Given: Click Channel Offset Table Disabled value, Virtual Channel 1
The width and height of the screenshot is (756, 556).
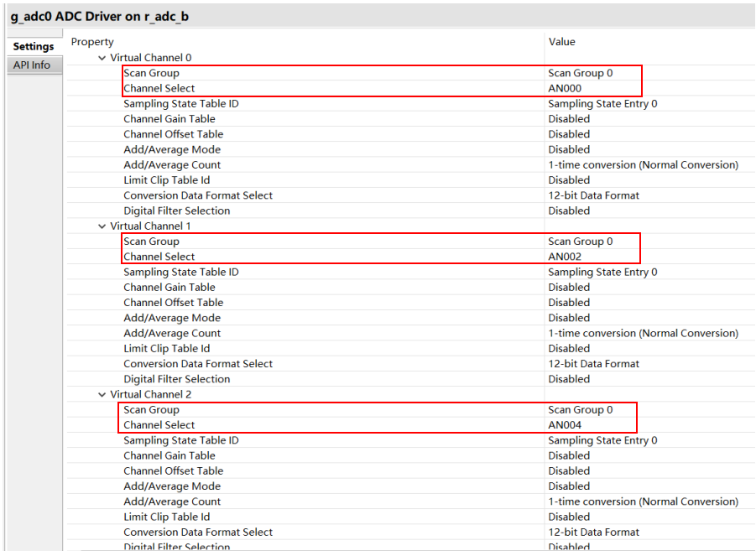Looking at the screenshot, I should (569, 302).
